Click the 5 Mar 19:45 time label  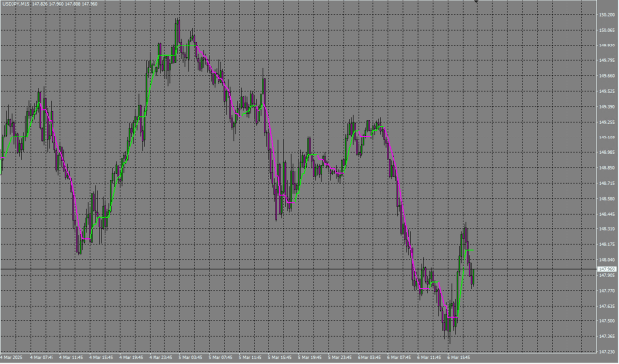point(310,358)
